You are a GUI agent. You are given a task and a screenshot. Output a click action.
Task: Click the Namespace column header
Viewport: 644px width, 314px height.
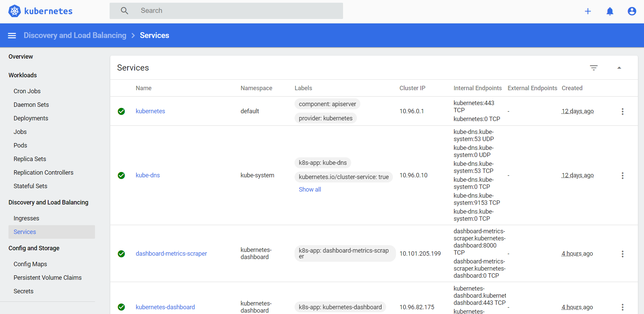click(x=256, y=88)
